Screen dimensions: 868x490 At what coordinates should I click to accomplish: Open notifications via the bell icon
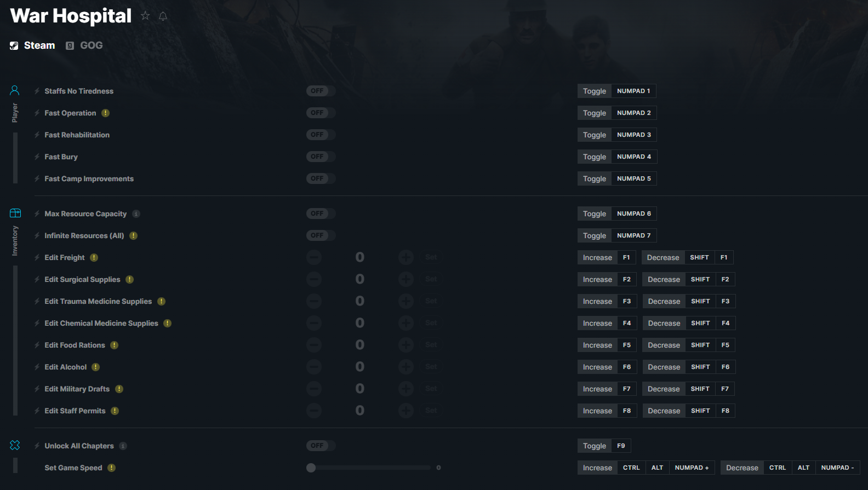pos(163,16)
